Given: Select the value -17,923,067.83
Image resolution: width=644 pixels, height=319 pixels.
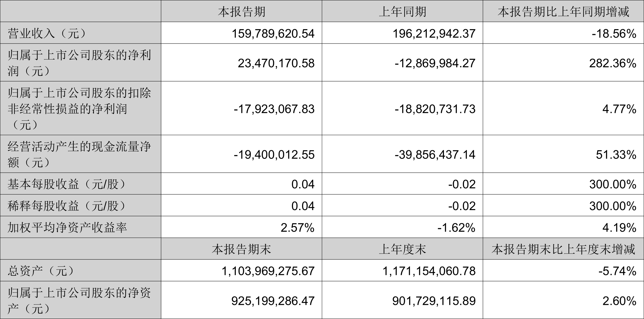Looking at the screenshot, I should pyautogui.click(x=274, y=109).
